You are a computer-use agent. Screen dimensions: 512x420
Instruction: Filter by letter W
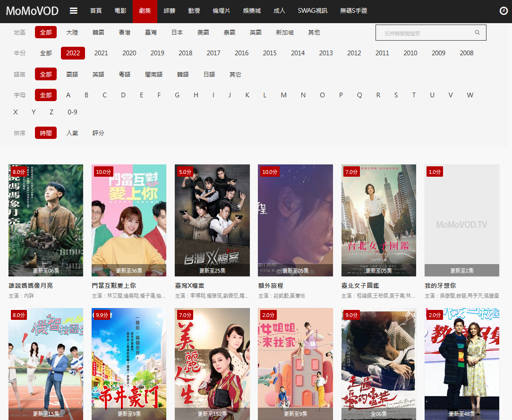pyautogui.click(x=470, y=95)
